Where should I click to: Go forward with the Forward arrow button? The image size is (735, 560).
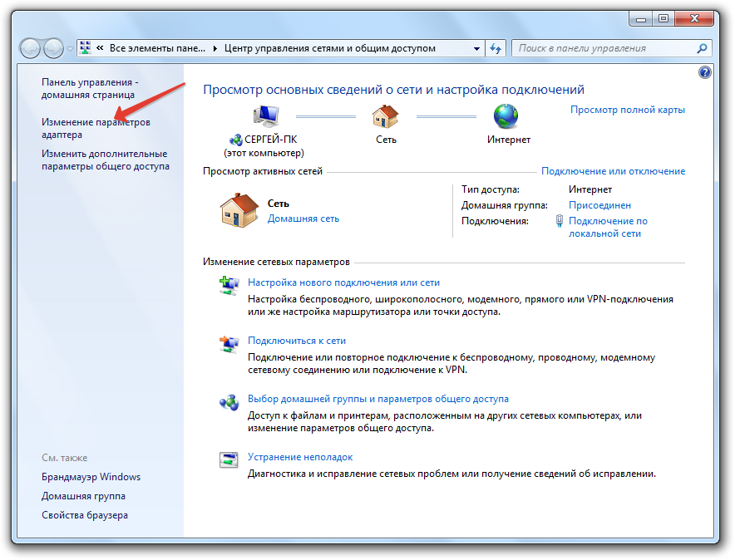point(53,47)
